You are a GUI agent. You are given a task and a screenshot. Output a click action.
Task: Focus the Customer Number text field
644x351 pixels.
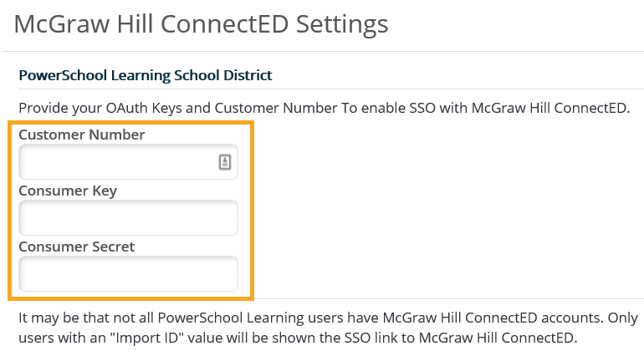pos(128,162)
